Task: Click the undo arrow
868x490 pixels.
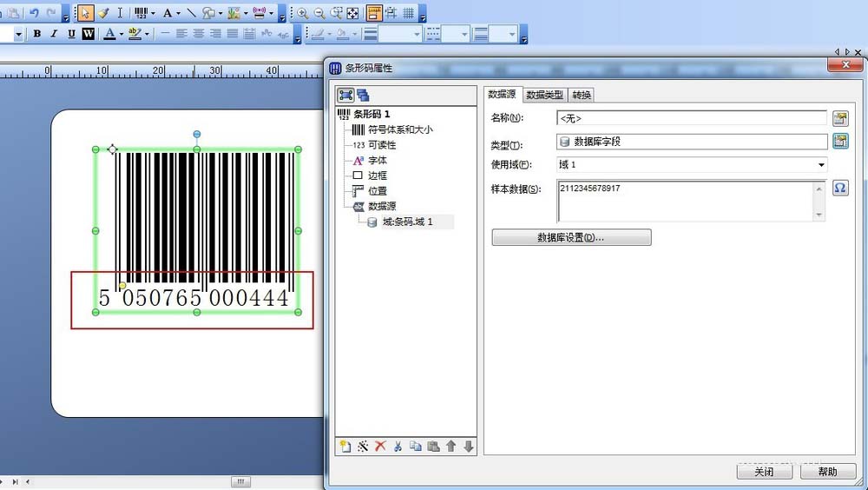Action: coord(35,13)
